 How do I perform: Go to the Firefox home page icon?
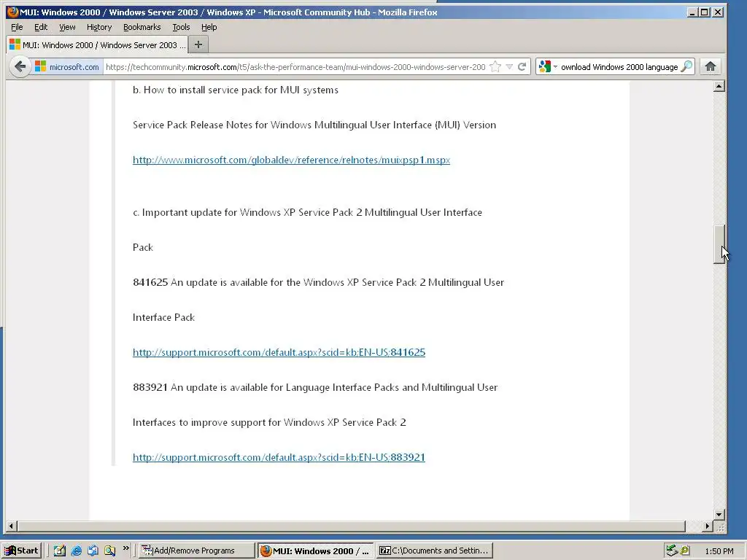(711, 66)
